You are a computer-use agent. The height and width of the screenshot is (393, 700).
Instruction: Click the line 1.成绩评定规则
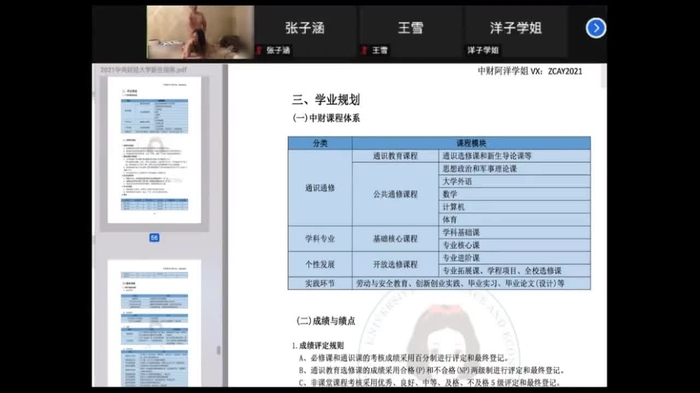tap(318, 345)
